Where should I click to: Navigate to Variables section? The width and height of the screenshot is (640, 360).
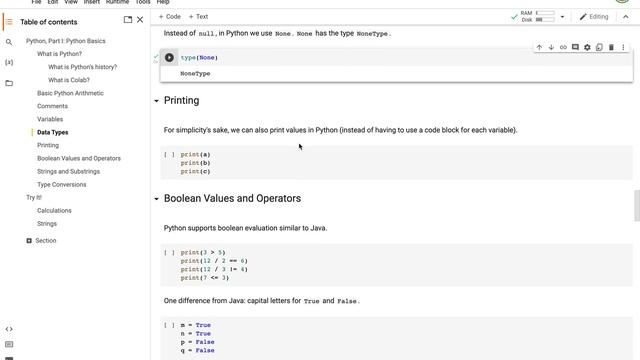(50, 119)
